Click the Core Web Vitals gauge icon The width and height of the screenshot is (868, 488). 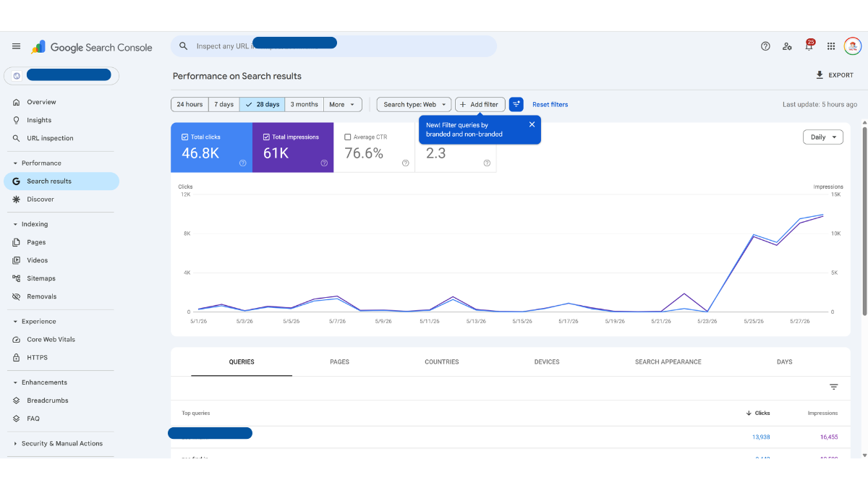pyautogui.click(x=17, y=339)
